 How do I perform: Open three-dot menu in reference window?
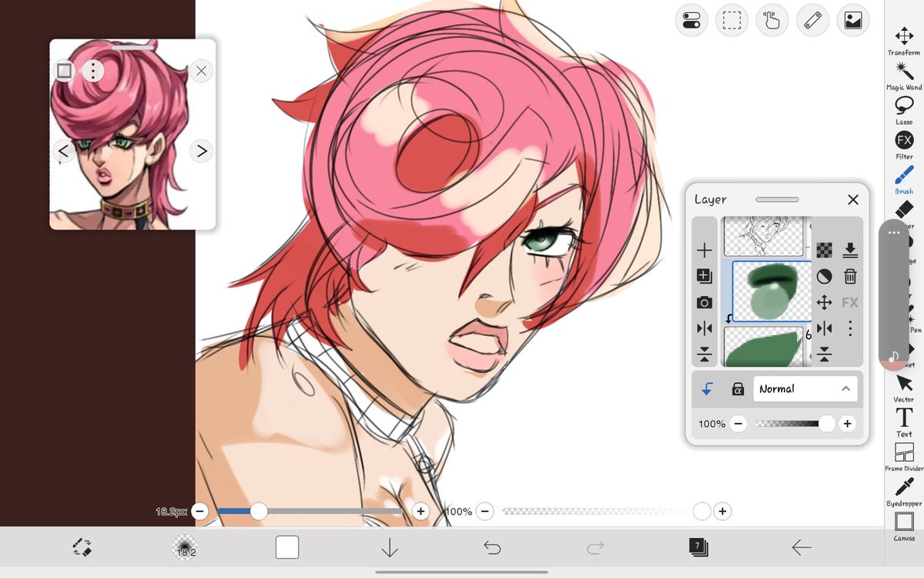[92, 72]
